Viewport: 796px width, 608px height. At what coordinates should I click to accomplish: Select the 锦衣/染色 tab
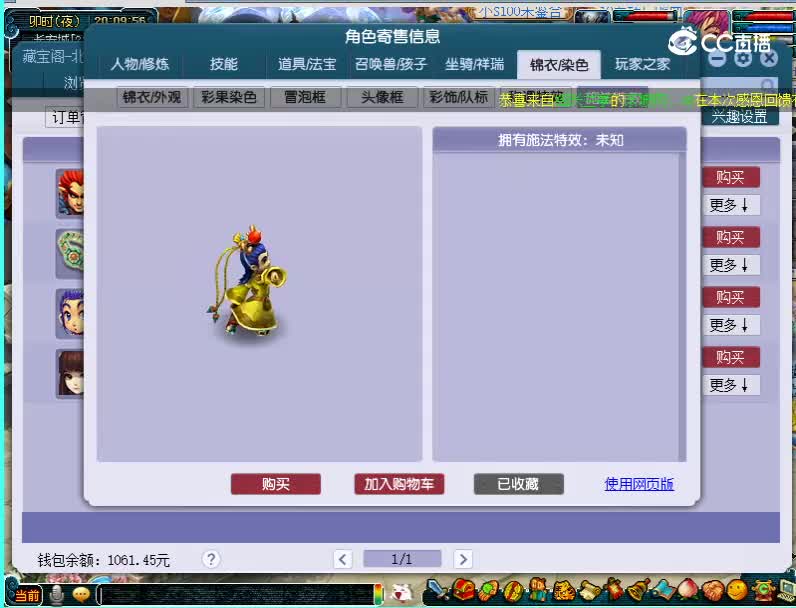[x=559, y=64]
